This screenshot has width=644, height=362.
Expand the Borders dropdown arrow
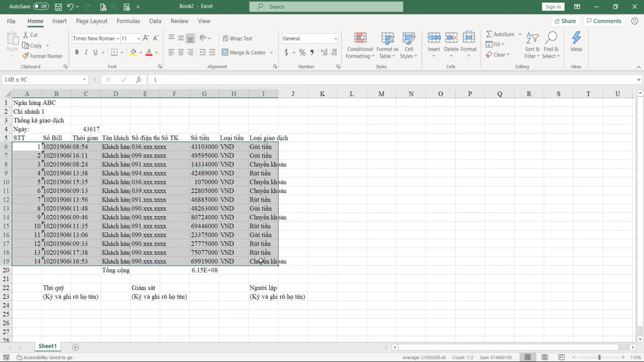(122, 53)
